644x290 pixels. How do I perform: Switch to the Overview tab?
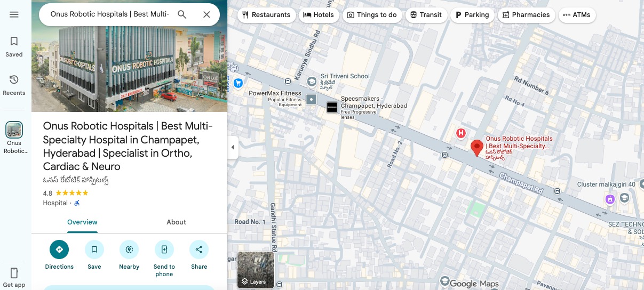82,222
